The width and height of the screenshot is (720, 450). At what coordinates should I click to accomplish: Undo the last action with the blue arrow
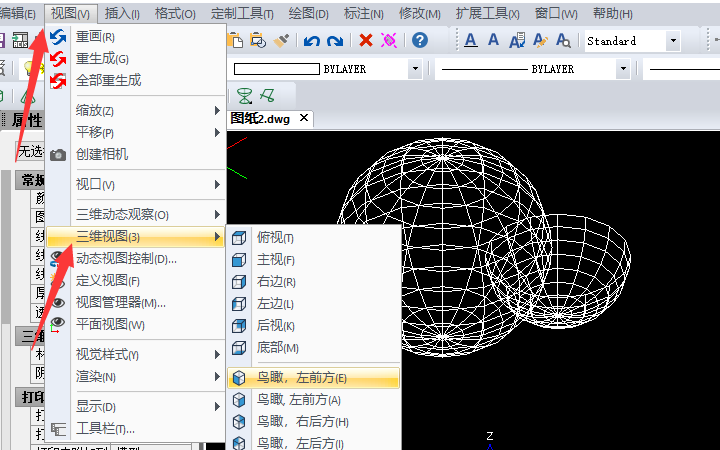point(312,41)
